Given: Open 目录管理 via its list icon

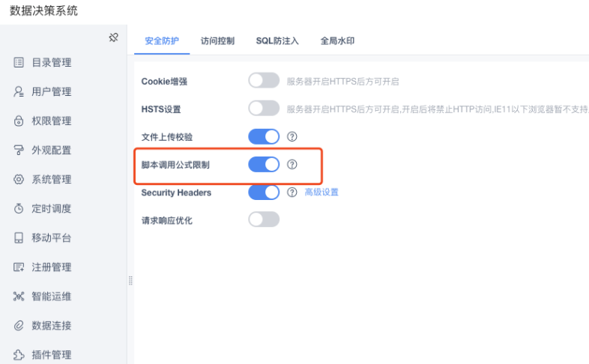Looking at the screenshot, I should click(19, 62).
